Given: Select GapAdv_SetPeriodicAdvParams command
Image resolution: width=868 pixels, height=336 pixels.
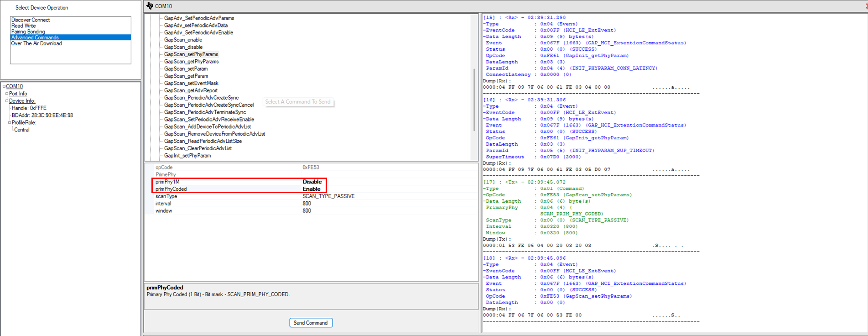Looking at the screenshot, I should [x=199, y=18].
